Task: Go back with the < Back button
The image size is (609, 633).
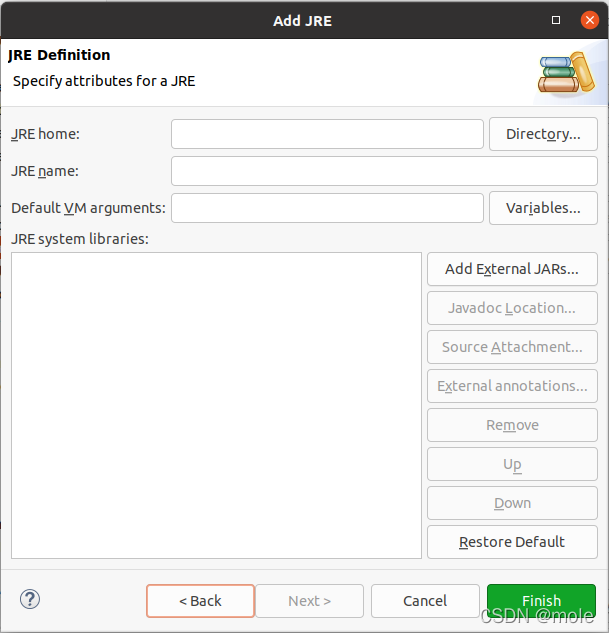Action: pyautogui.click(x=201, y=601)
